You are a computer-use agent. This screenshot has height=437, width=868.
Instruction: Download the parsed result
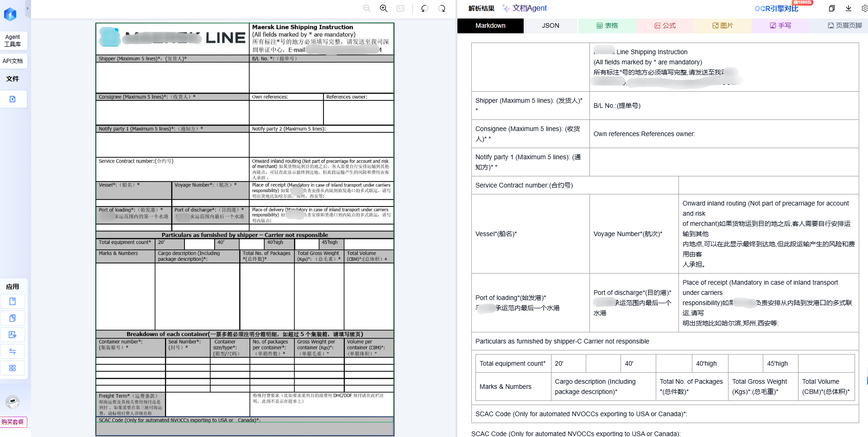(849, 8)
